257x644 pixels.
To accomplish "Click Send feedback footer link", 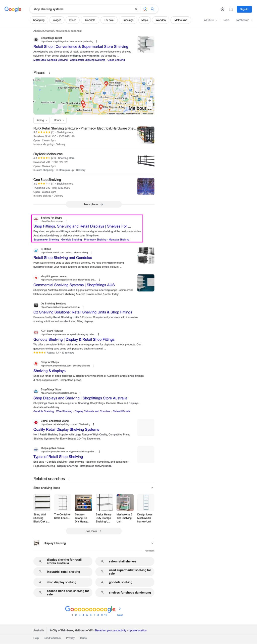I will [52, 638].
